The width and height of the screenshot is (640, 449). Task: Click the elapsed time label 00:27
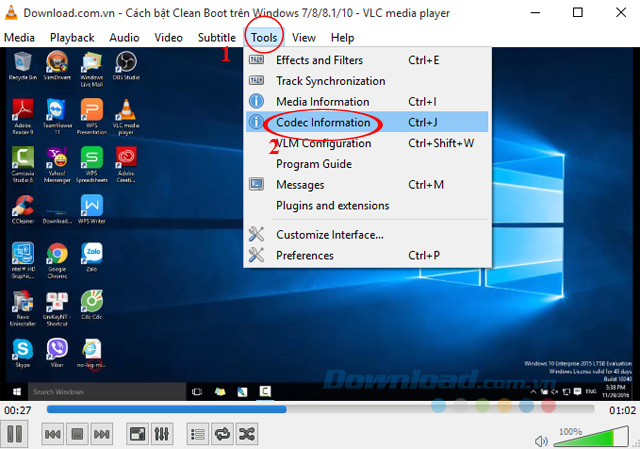(x=16, y=410)
